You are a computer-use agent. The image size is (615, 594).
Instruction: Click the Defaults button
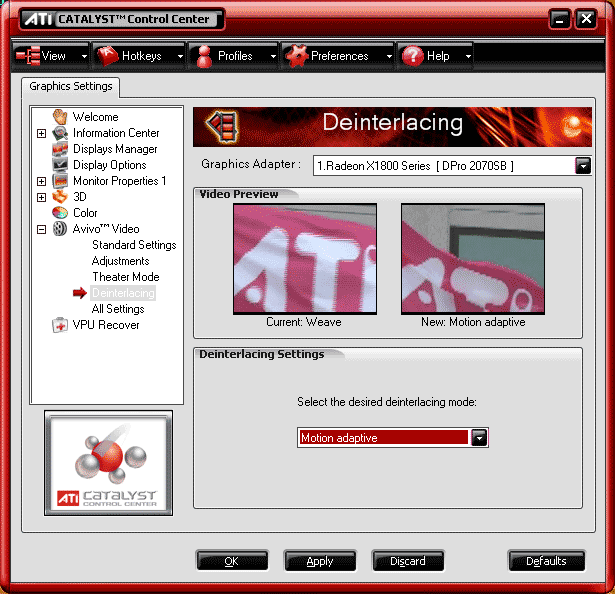(x=546, y=561)
